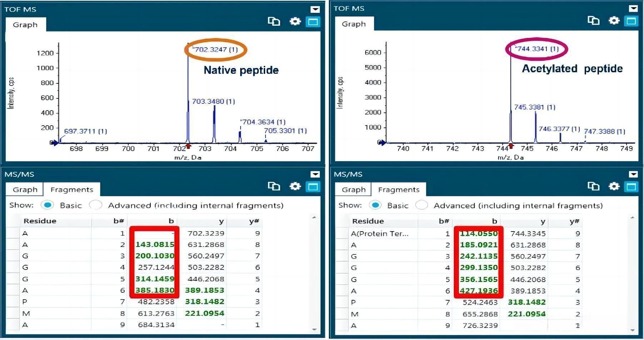Select Basic radio in native MS/MS panel
644x340 pixels.
click(x=47, y=205)
